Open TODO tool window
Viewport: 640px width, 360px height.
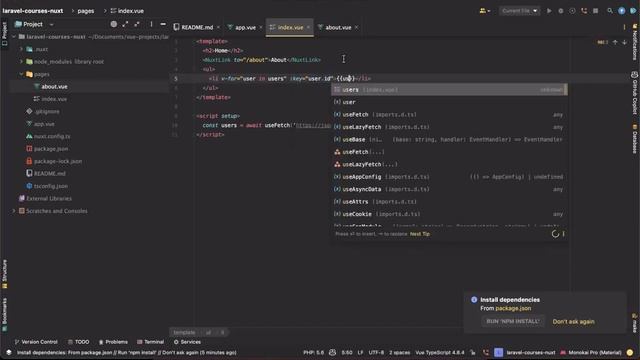[78, 342]
